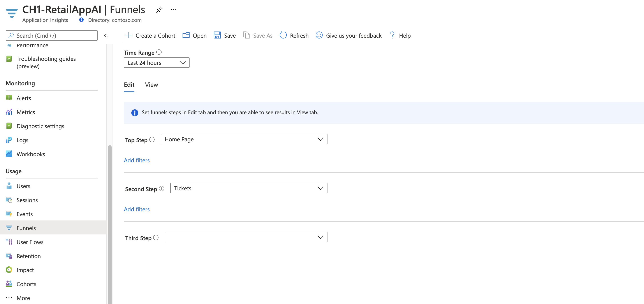
Task: Expand the Second Step Tickets dropdown
Action: coord(248,188)
